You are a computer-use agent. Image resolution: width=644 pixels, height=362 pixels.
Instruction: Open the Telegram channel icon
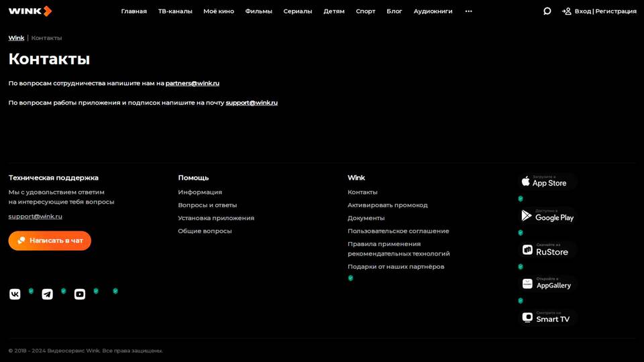click(x=47, y=294)
